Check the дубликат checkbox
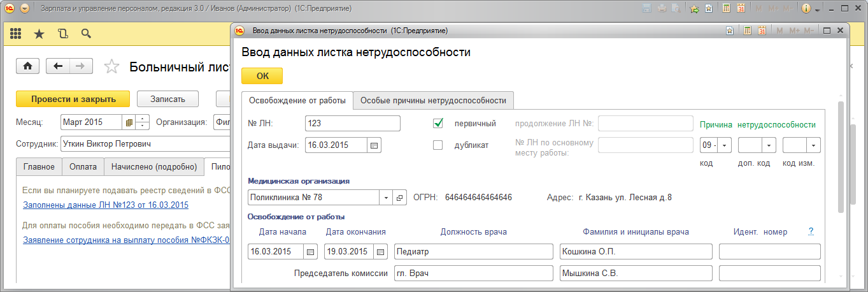This screenshot has width=868, height=292. click(438, 145)
